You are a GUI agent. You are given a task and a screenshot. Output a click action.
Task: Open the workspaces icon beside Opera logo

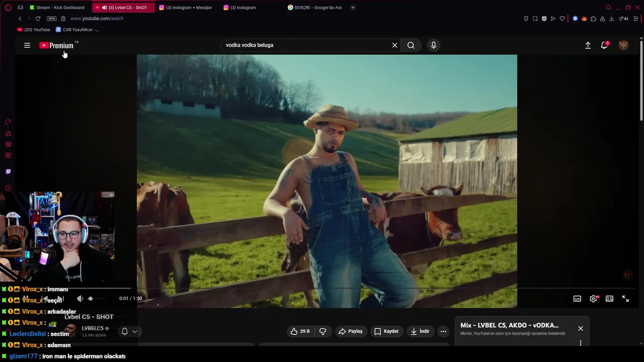pyautogui.click(x=20, y=8)
